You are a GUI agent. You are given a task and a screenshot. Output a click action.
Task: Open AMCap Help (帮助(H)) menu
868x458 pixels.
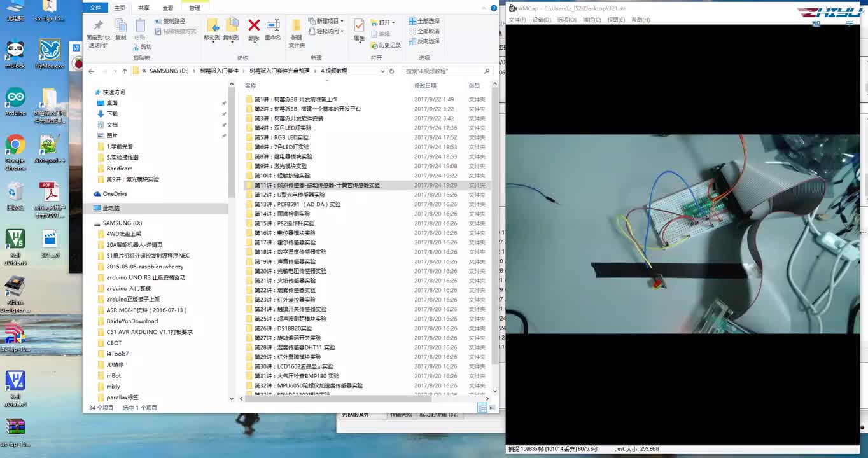(x=640, y=20)
